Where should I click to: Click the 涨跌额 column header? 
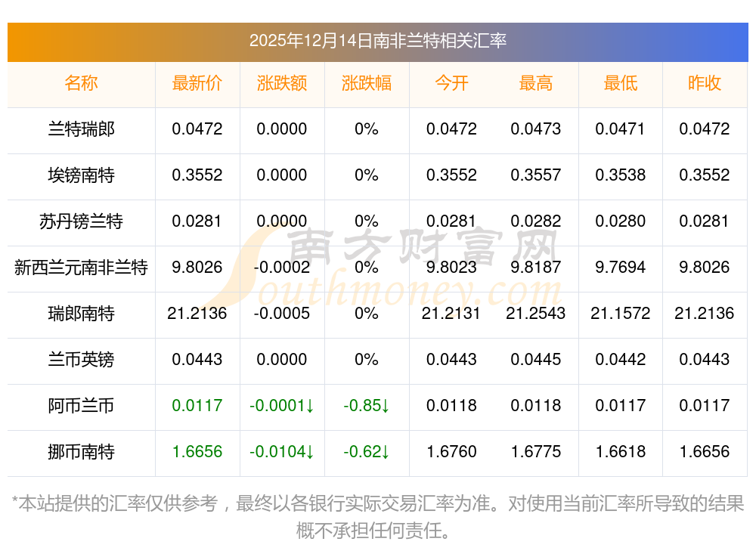pyautogui.click(x=282, y=83)
